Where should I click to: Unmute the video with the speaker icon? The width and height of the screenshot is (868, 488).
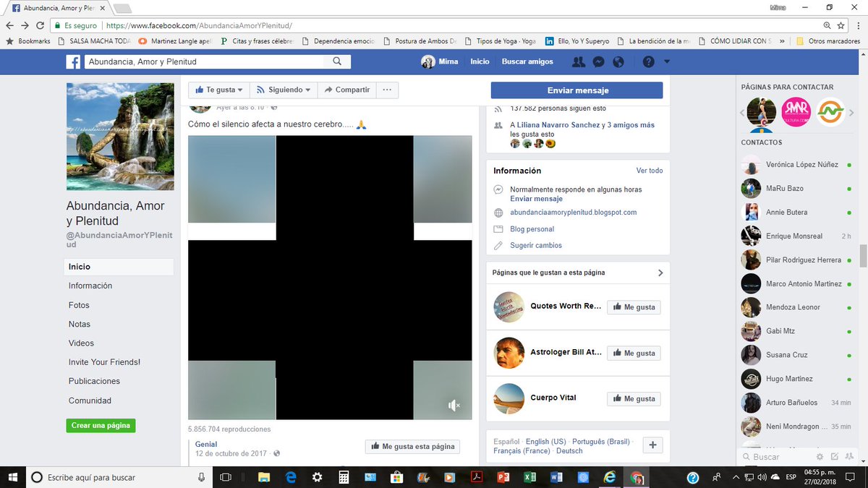point(454,406)
